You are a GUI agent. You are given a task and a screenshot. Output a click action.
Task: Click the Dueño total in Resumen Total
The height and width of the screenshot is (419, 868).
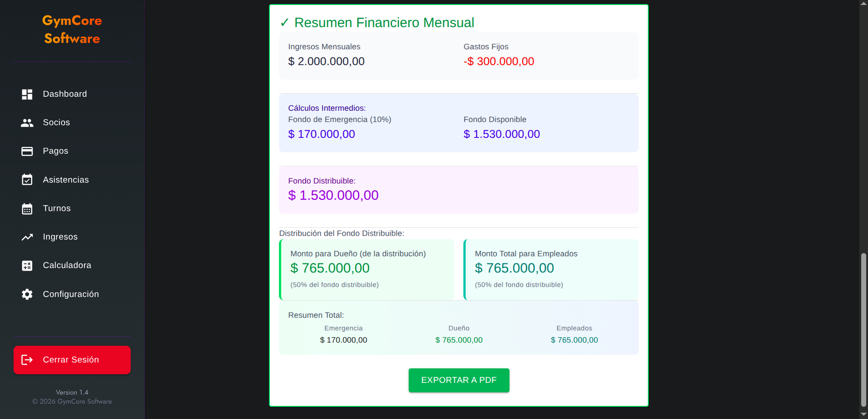pyautogui.click(x=459, y=340)
